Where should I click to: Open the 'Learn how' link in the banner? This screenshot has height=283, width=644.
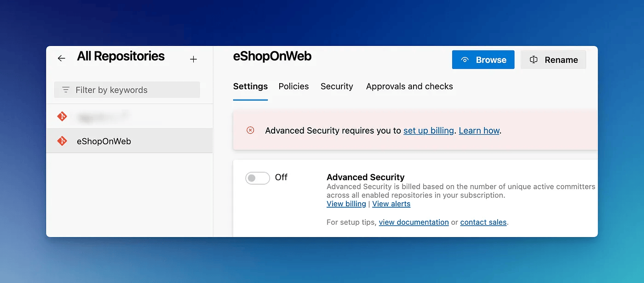[479, 130]
